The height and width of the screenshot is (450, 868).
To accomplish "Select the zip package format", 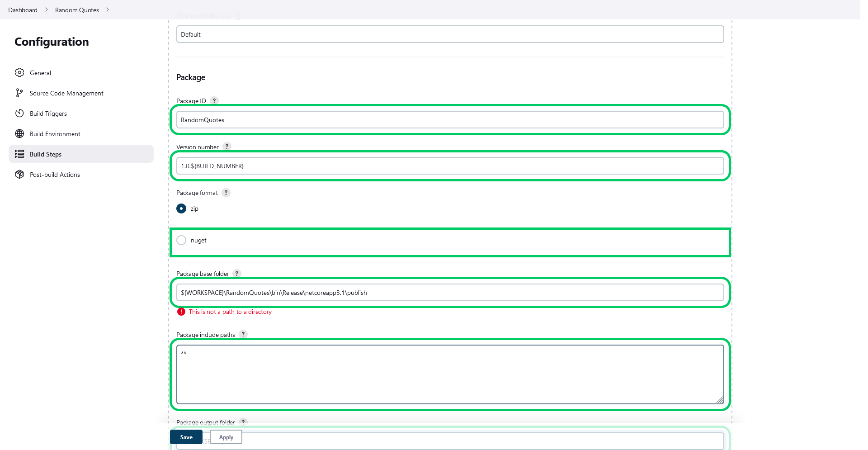I will (x=181, y=208).
